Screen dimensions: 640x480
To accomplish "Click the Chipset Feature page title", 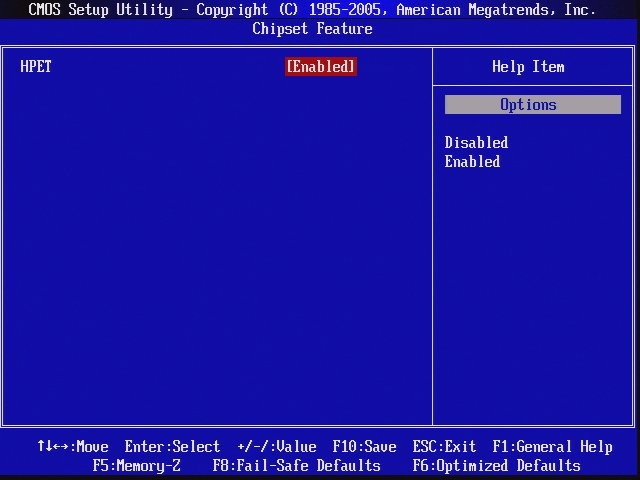I will click(312, 29).
